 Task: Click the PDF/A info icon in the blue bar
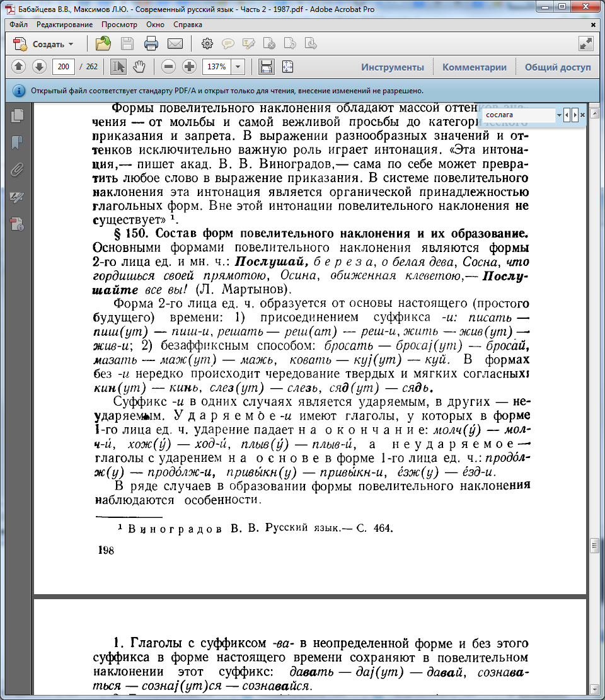[18, 91]
